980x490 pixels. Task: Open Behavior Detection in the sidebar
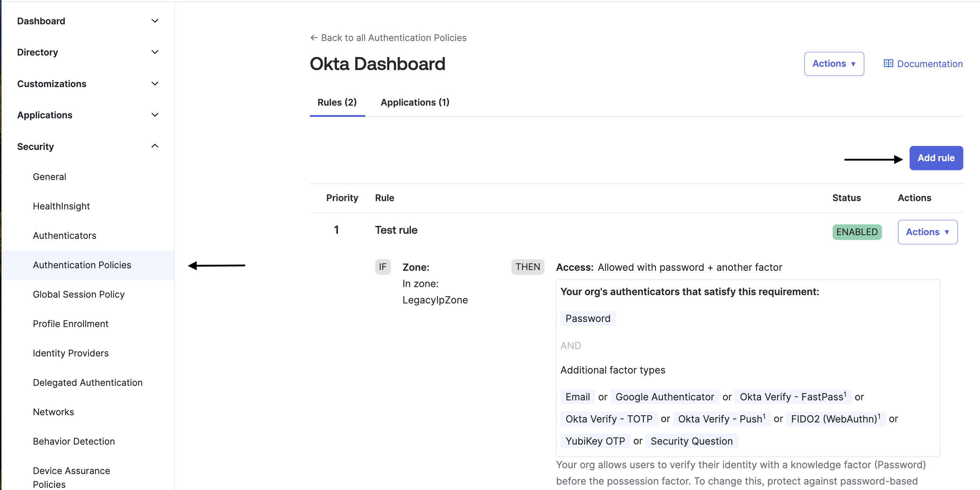click(74, 441)
